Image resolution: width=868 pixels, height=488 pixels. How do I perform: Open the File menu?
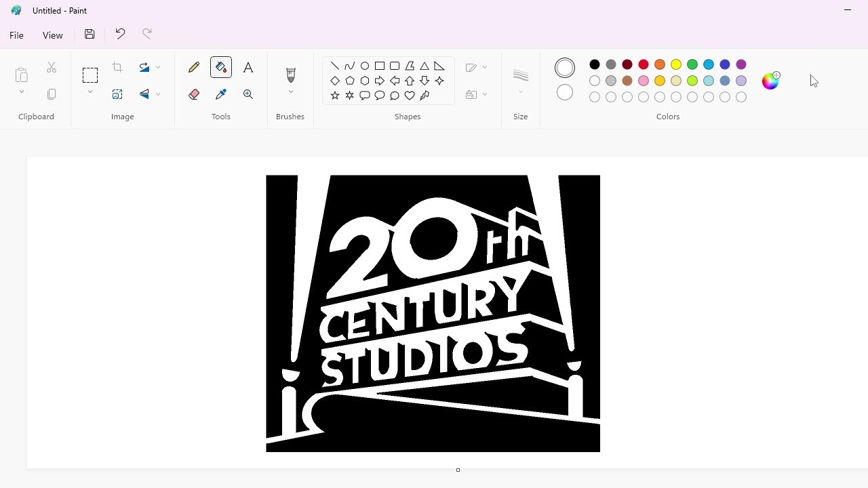point(17,35)
